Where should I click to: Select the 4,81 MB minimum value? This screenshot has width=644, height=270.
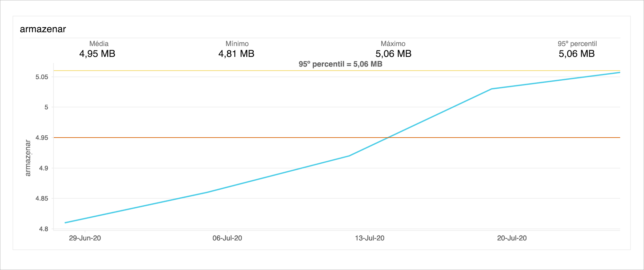pyautogui.click(x=236, y=54)
